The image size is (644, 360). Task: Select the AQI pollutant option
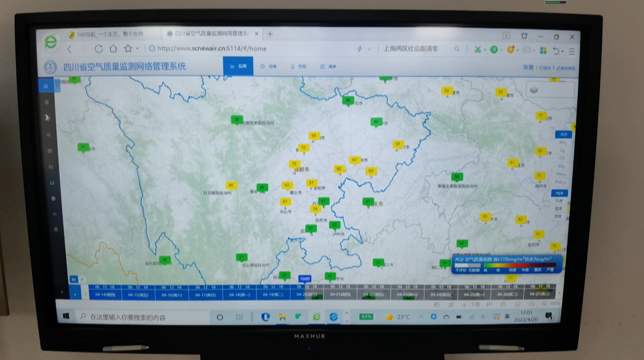(x=563, y=134)
